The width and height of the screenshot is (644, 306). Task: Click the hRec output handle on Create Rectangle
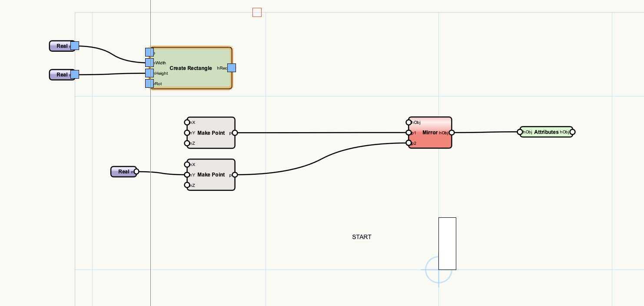(232, 68)
